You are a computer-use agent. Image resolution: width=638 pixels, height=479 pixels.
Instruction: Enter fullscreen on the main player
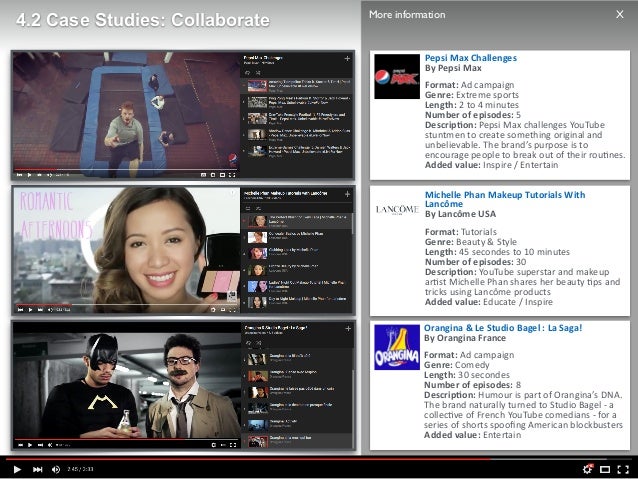click(x=623, y=468)
